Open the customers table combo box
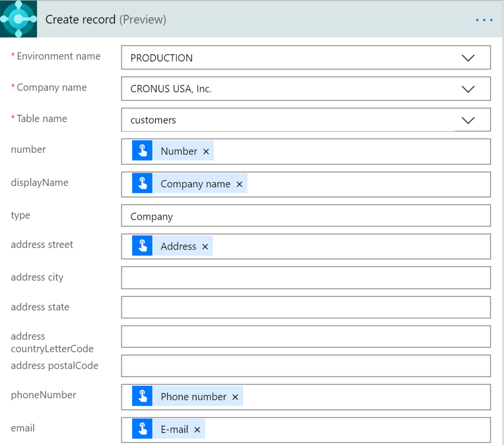Viewport: 504px width, 445px height. click(x=306, y=120)
